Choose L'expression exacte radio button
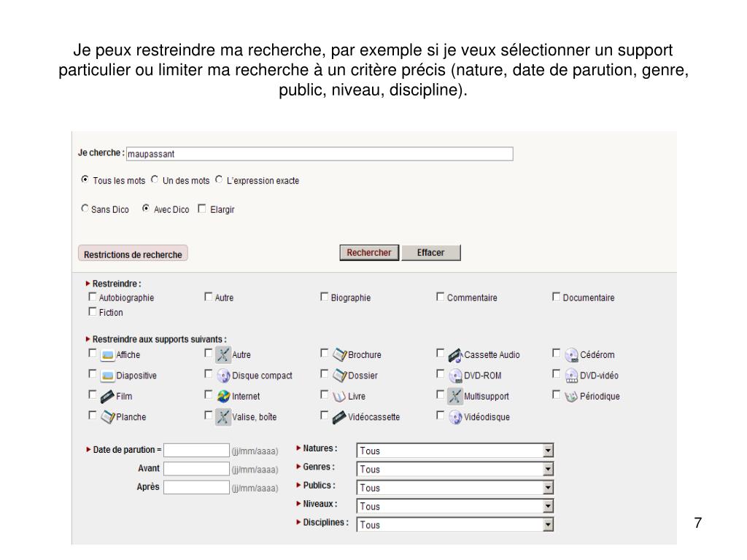The image size is (747, 560). 219,179
